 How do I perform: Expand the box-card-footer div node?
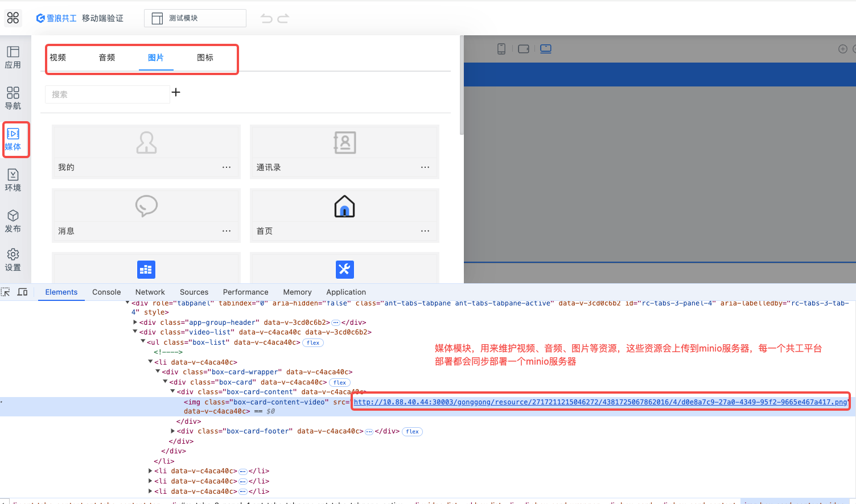(x=172, y=431)
